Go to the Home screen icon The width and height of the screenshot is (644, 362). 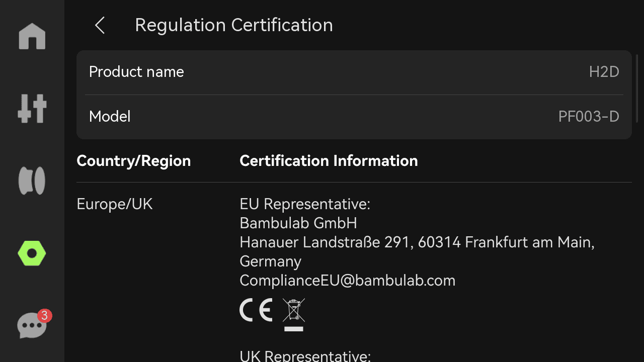[32, 36]
